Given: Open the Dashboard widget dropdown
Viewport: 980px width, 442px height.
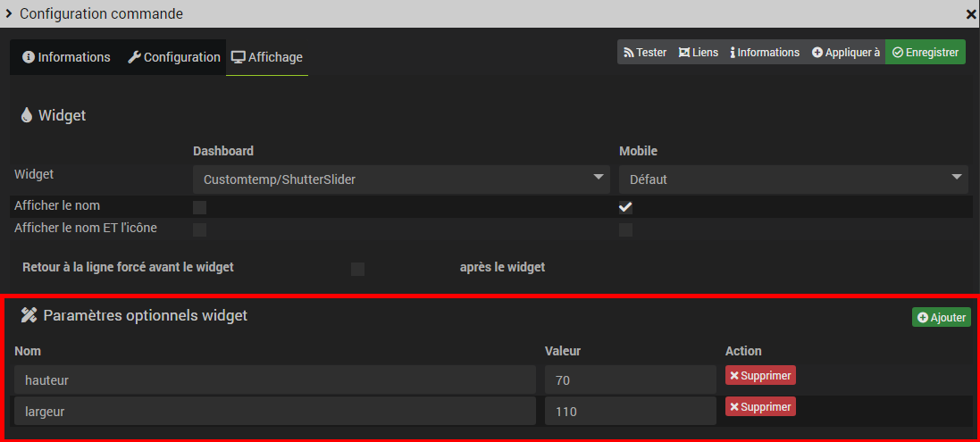Looking at the screenshot, I should pos(401,179).
